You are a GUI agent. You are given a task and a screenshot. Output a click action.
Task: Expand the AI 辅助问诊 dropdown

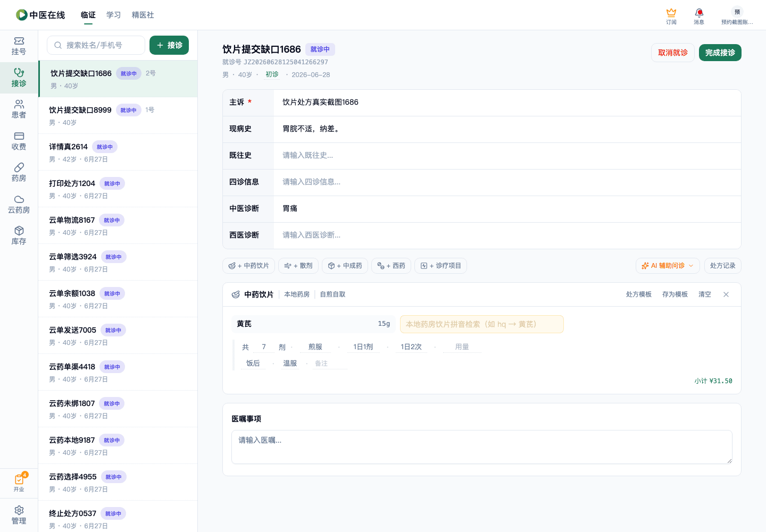point(668,266)
